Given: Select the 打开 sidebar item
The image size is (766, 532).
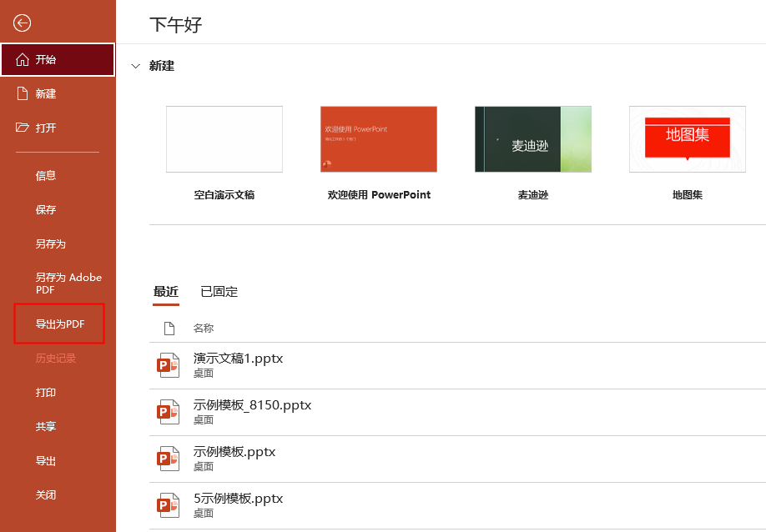Looking at the screenshot, I should click(x=58, y=128).
